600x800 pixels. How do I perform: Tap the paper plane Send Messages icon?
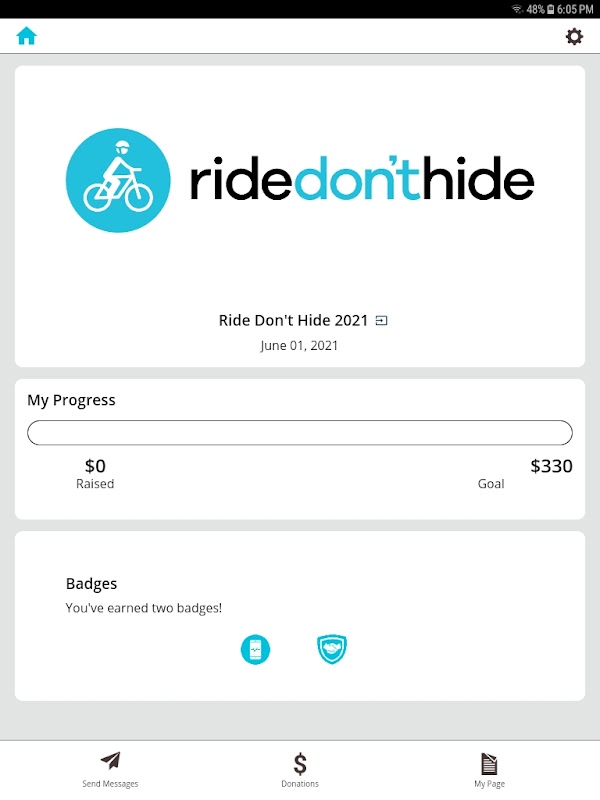click(110, 762)
